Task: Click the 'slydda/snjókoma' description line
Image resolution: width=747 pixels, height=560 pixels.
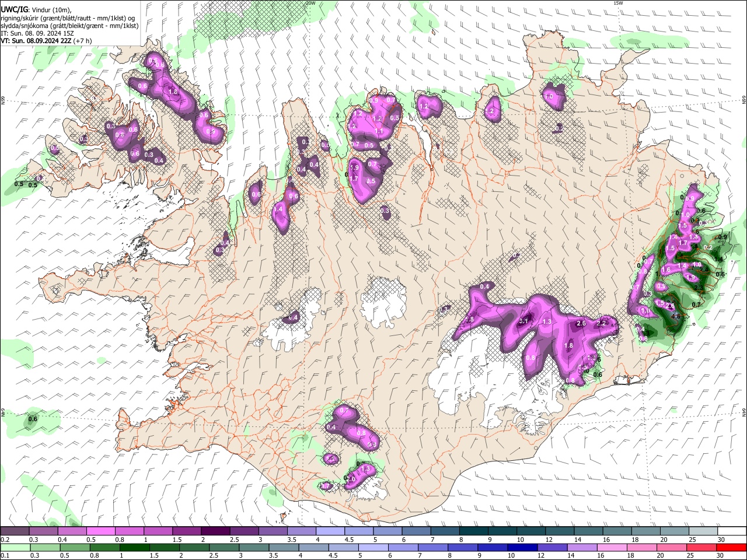Action: pos(69,26)
